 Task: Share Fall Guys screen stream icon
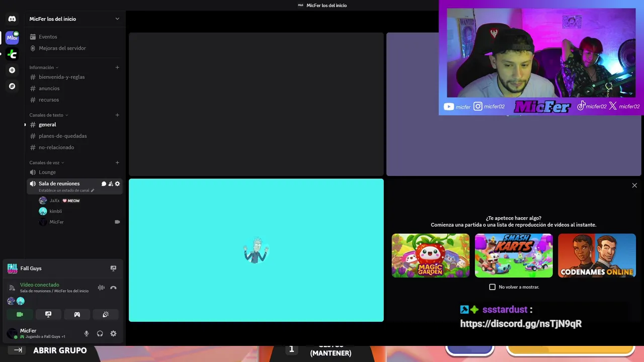point(113,268)
